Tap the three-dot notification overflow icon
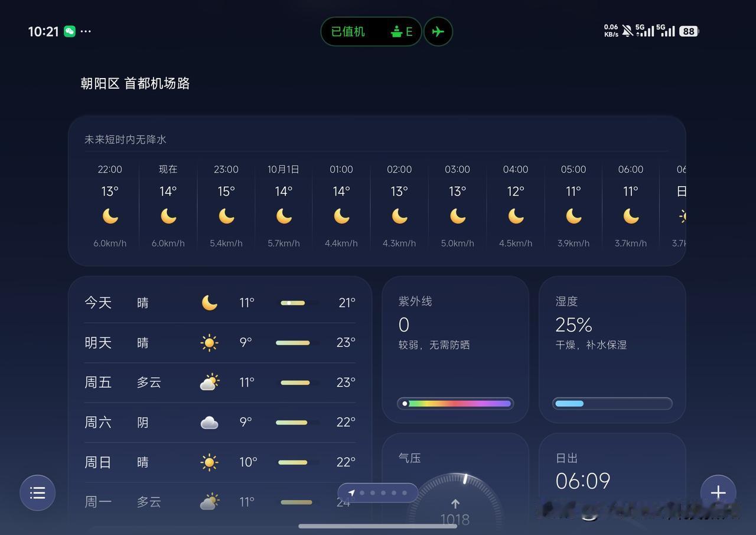The image size is (756, 535). coord(86,31)
